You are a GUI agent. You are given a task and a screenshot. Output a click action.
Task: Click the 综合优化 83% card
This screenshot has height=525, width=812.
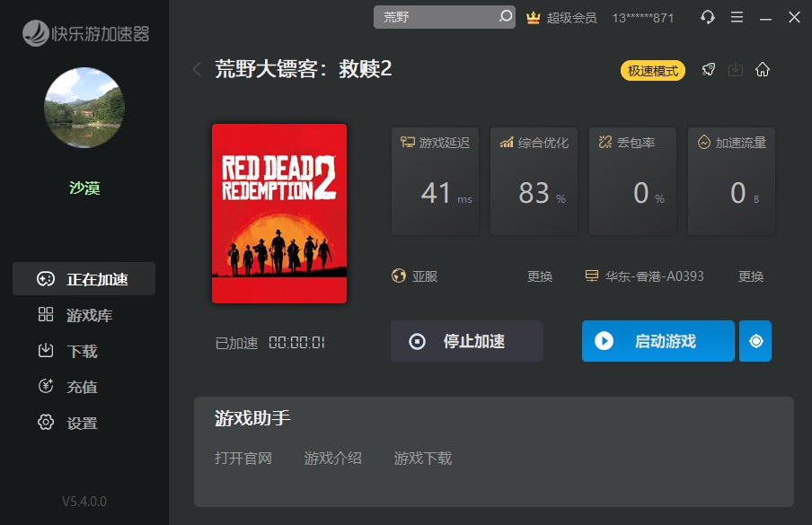[534, 181]
